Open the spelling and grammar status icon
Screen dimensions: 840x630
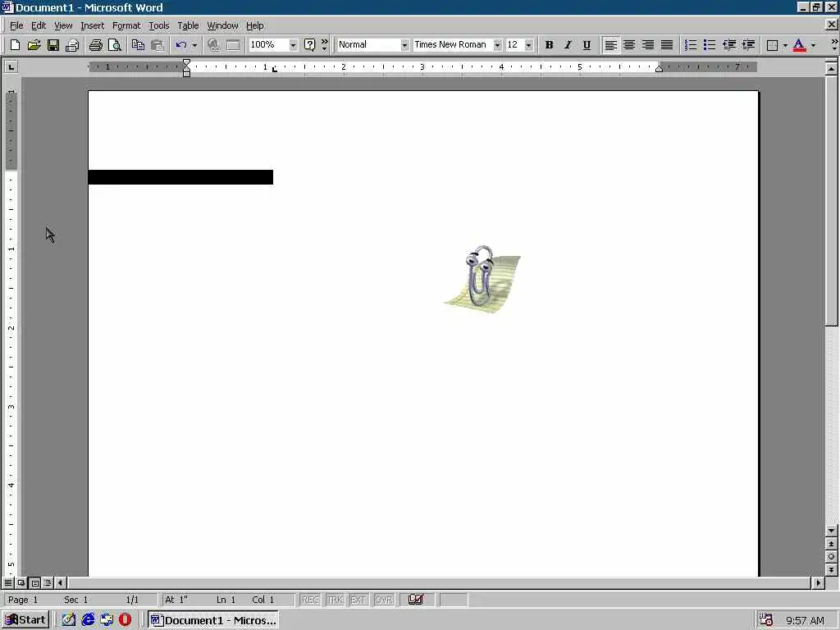coord(416,600)
